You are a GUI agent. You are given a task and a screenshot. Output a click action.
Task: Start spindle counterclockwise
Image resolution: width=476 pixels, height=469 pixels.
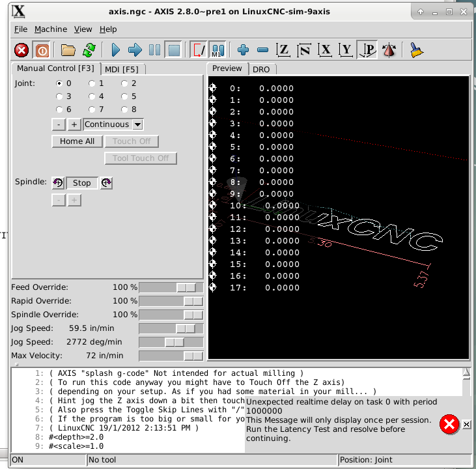(x=58, y=183)
